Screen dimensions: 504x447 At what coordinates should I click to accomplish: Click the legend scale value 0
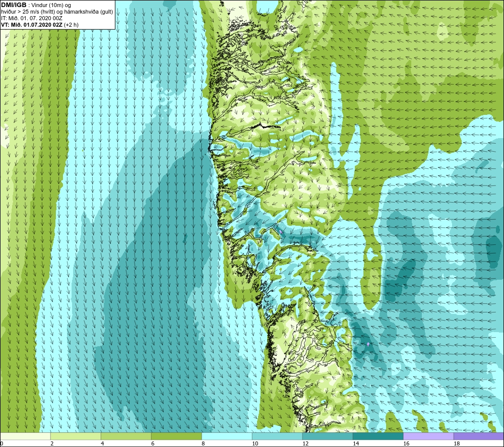coord(2,443)
